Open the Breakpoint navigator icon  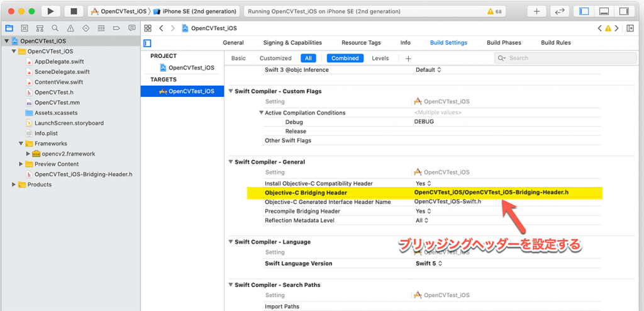pyautogui.click(x=116, y=28)
